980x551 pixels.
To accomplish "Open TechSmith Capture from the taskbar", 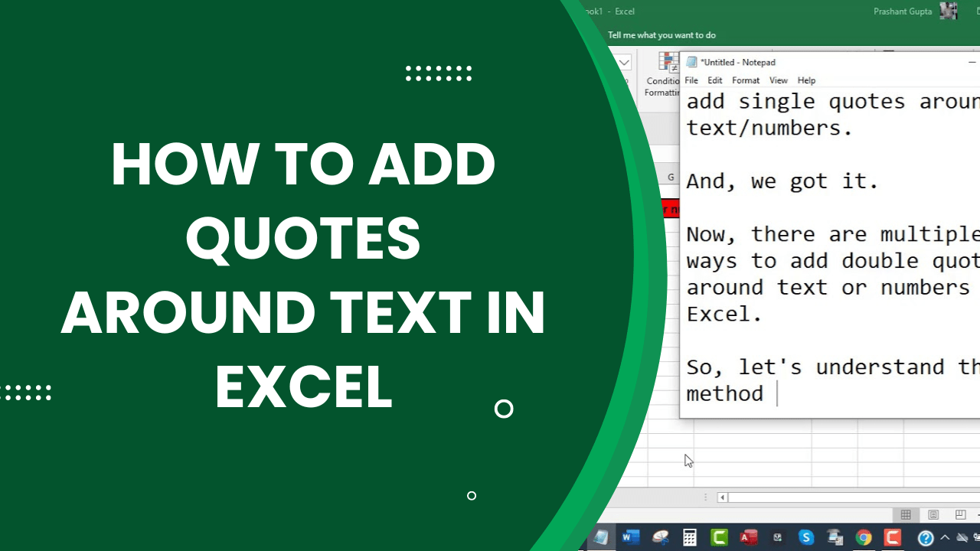I will pos(835,537).
